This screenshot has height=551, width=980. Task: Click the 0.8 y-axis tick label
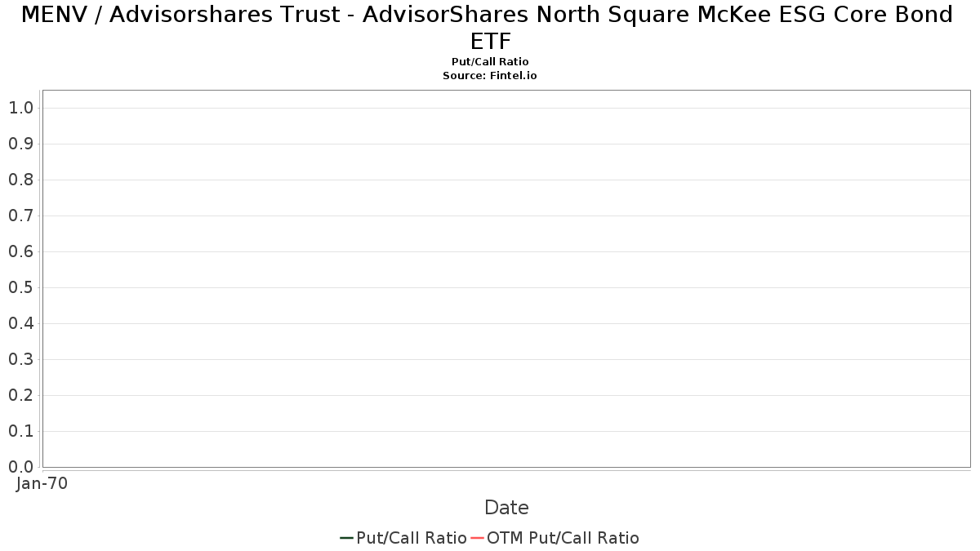(20, 180)
